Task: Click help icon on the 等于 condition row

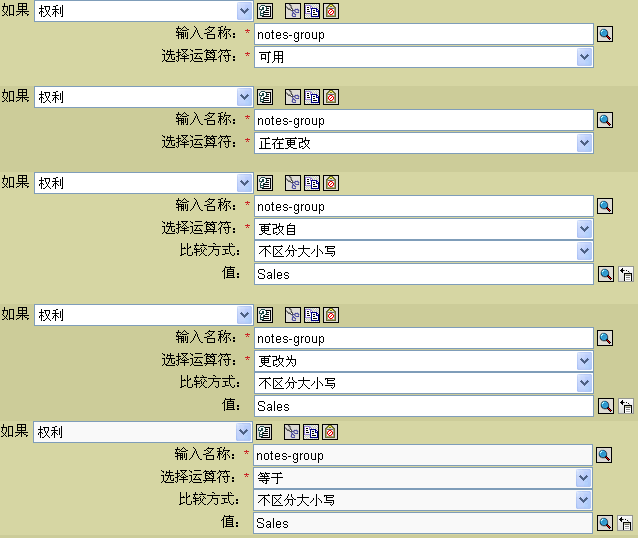Action: tap(265, 432)
